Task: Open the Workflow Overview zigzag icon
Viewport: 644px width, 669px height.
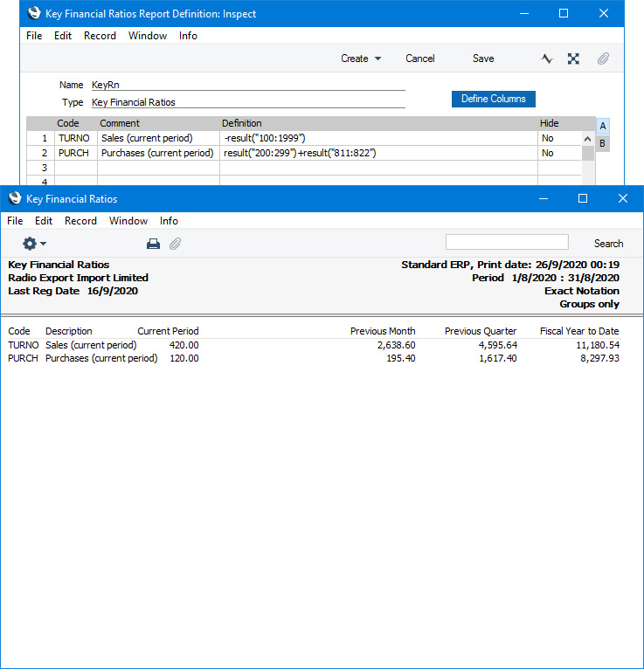Action: 547,59
